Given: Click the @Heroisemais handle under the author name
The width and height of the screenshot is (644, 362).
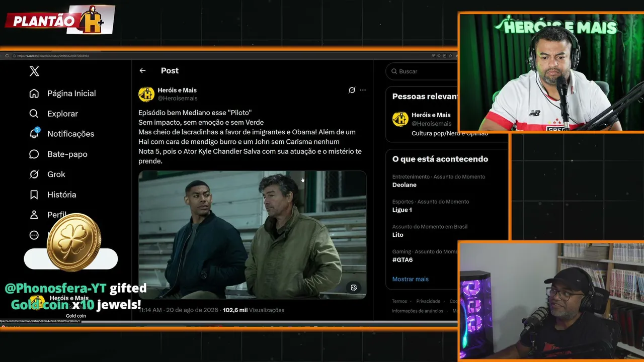Looking at the screenshot, I should pyautogui.click(x=178, y=98).
